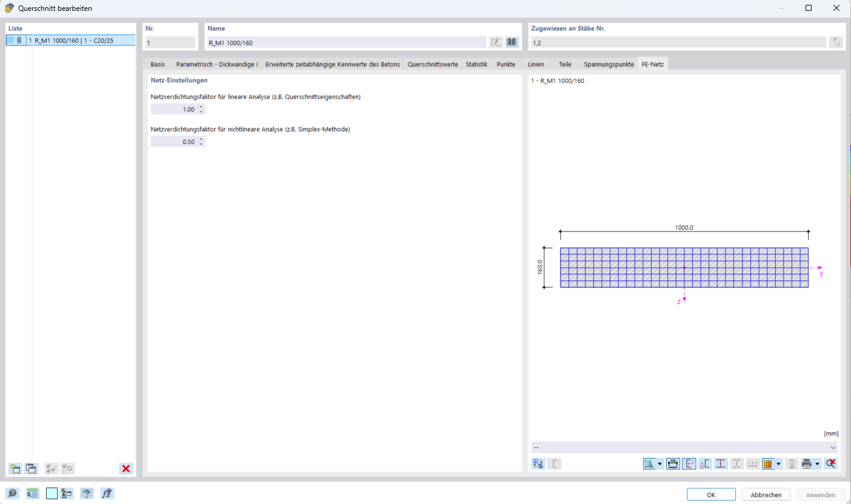The height and width of the screenshot is (504, 851).
Task: Switch to the Querschnittswerte tab
Action: click(x=432, y=63)
